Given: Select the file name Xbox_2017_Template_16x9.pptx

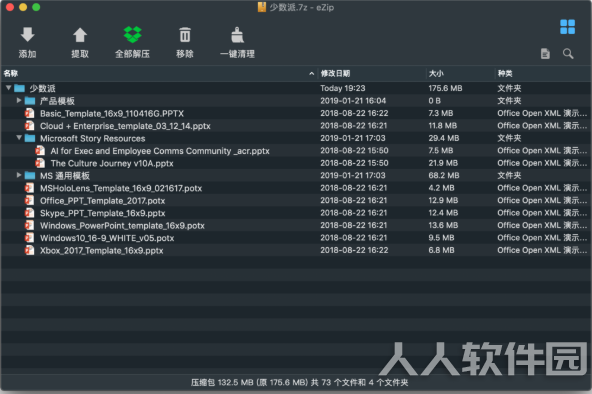Looking at the screenshot, I should click(102, 251).
